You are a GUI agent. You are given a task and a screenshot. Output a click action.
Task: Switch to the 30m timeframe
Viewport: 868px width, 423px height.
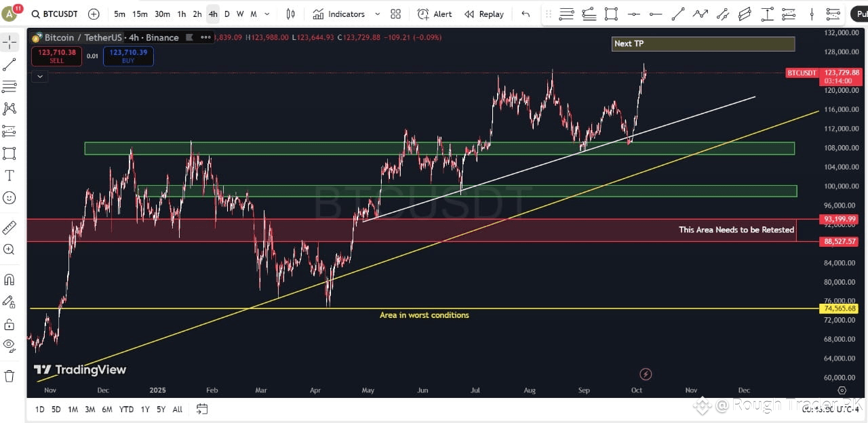coord(162,14)
